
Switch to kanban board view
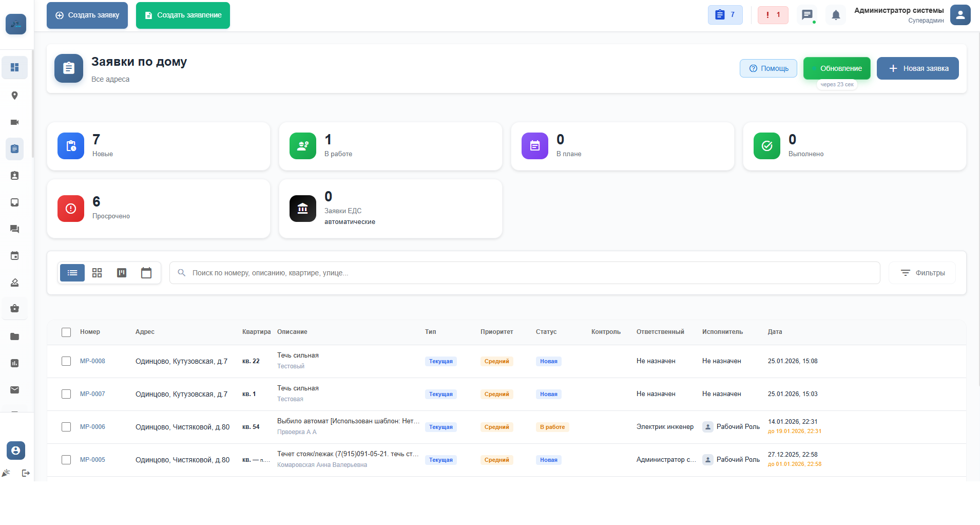pyautogui.click(x=122, y=273)
